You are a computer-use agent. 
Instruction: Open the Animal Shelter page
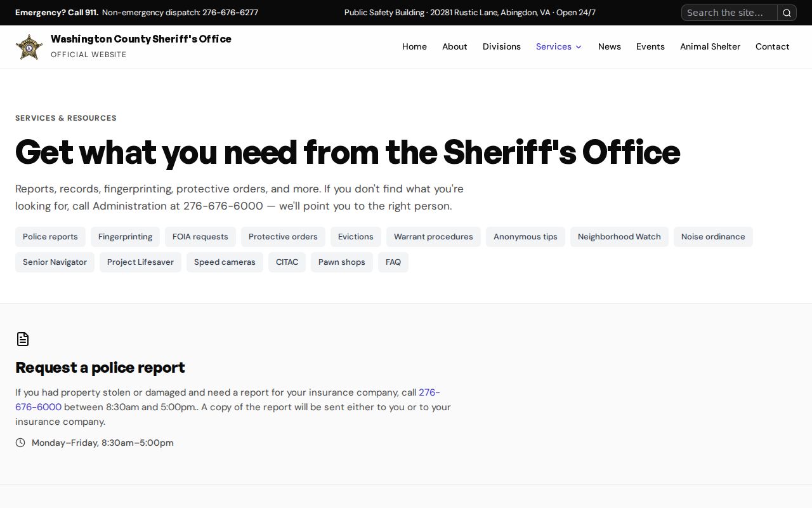pyautogui.click(x=710, y=46)
